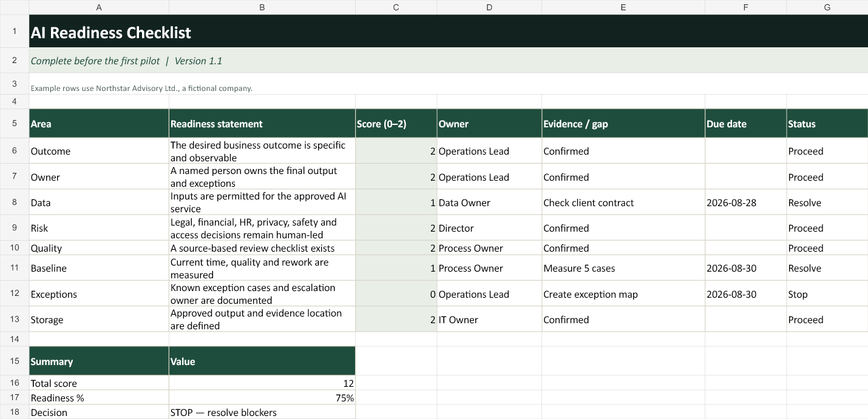Select column A via its header
Viewport: 868px width, 419px height.
pyautogui.click(x=99, y=7)
